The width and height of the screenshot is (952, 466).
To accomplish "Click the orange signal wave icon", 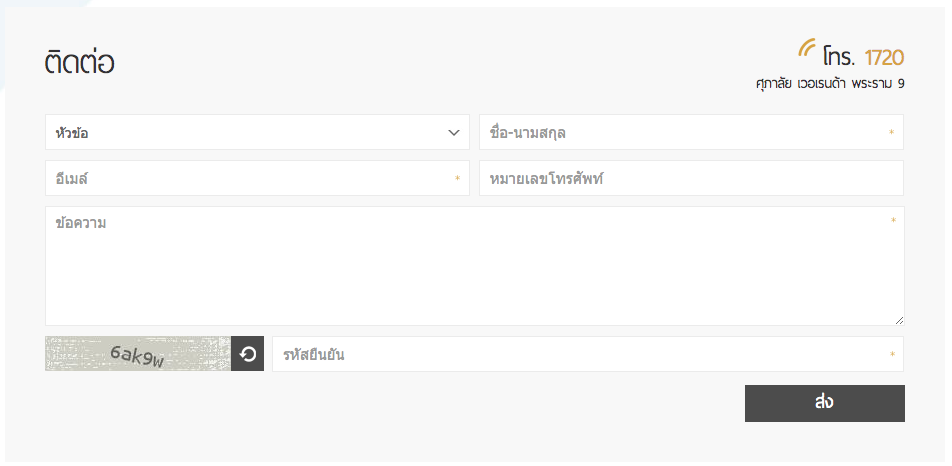I will (807, 48).
